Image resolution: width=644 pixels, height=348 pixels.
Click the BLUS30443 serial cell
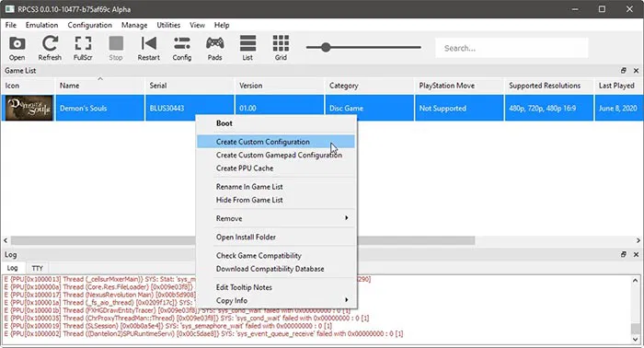190,108
